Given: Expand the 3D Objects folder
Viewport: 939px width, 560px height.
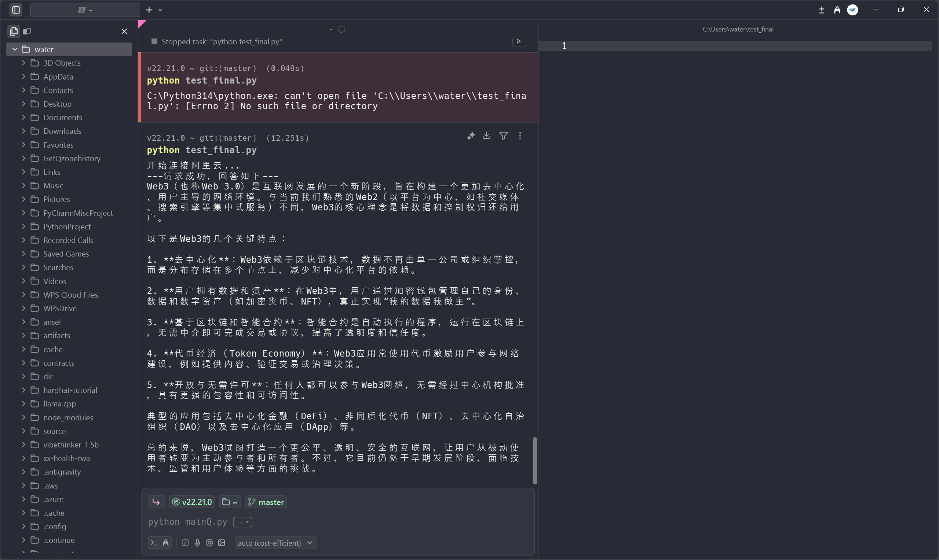Looking at the screenshot, I should 23,63.
